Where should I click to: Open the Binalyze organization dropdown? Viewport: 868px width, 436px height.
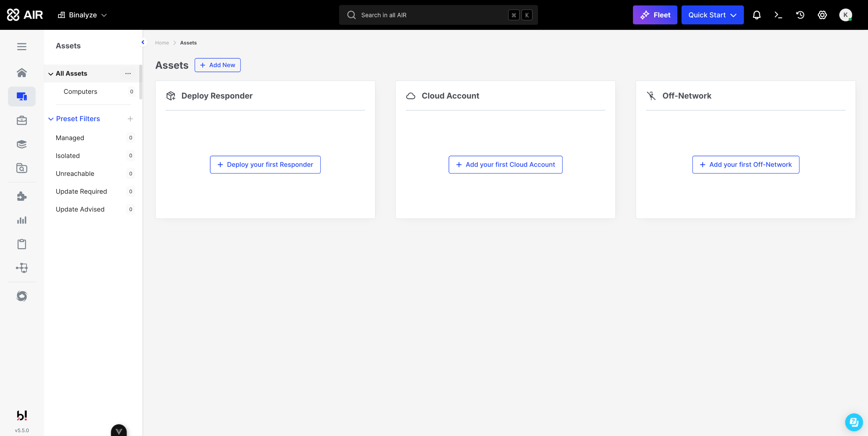tap(83, 15)
